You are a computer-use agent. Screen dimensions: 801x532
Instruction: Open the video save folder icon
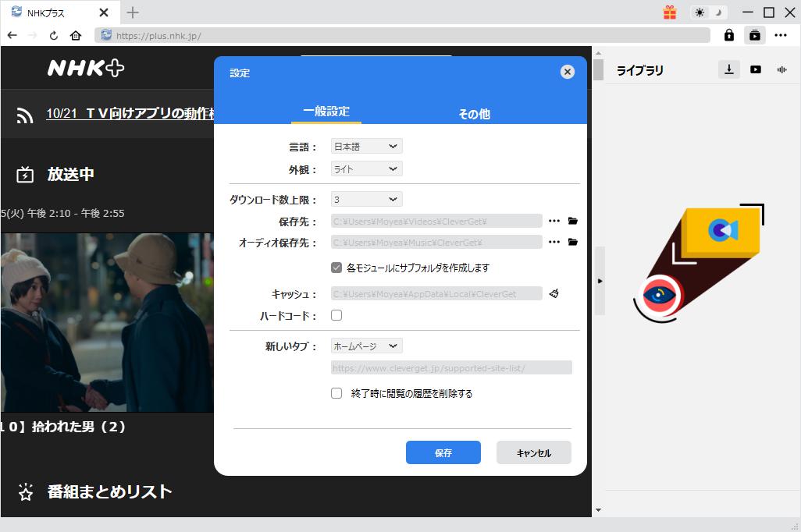pyautogui.click(x=573, y=221)
